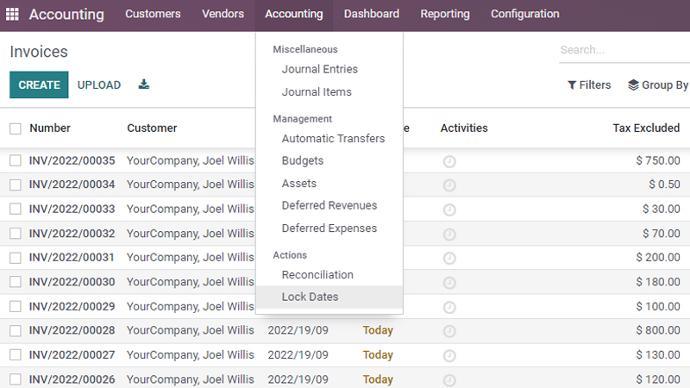
Task: Open activity clock for INV/2022/00034
Action: (x=449, y=185)
